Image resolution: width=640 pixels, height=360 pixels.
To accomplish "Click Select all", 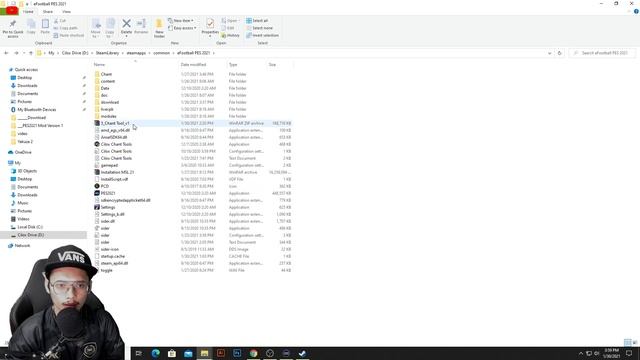I will pyautogui.click(x=257, y=20).
